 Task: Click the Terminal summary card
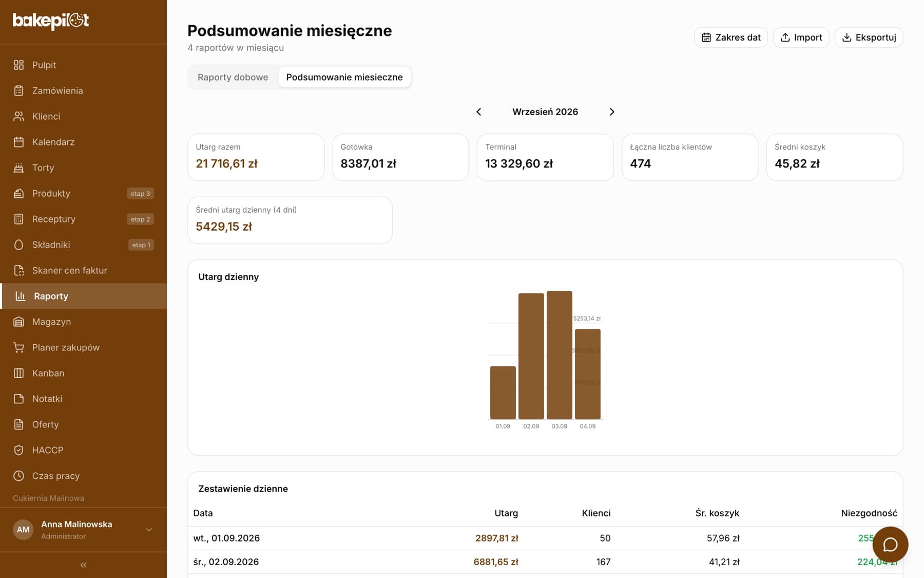[x=545, y=157]
